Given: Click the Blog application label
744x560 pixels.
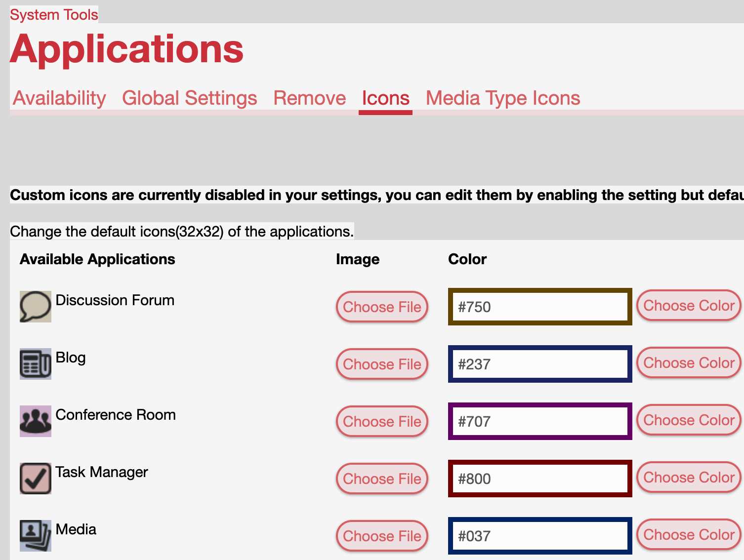Looking at the screenshot, I should 71,358.
